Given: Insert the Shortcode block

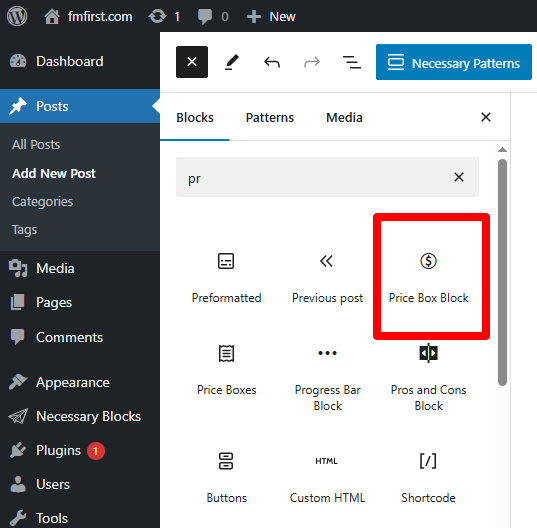Looking at the screenshot, I should [x=428, y=478].
